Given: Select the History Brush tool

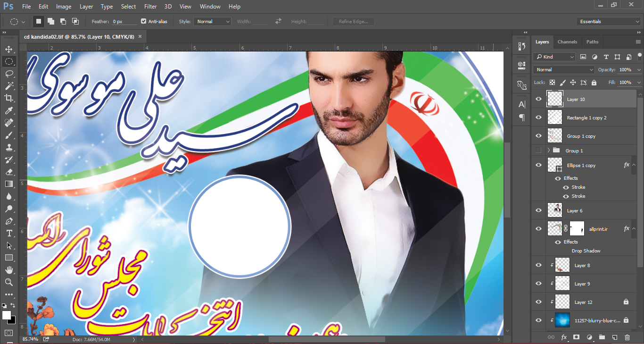Looking at the screenshot, I should pos(9,159).
